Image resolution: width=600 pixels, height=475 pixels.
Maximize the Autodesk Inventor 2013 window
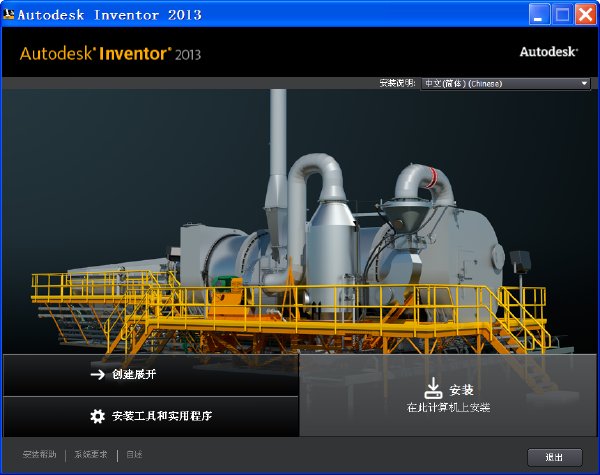(562, 15)
